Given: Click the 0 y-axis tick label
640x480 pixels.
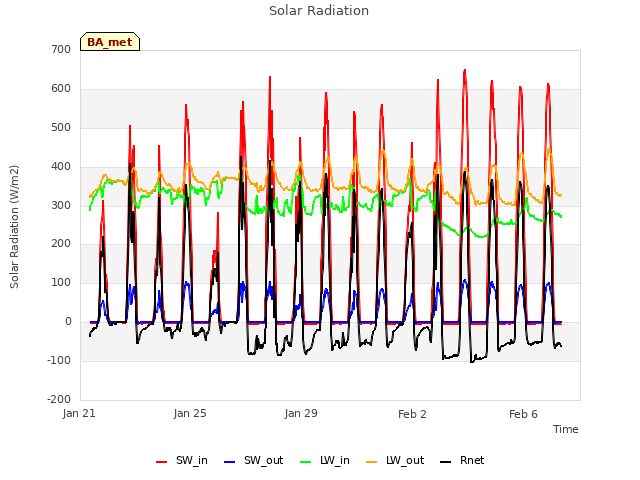Looking at the screenshot, I should [x=68, y=322].
